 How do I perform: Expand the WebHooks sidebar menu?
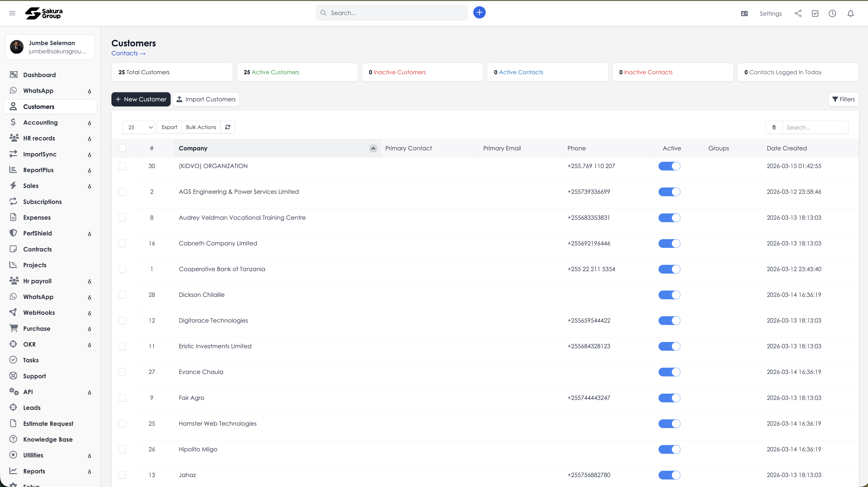click(x=50, y=313)
